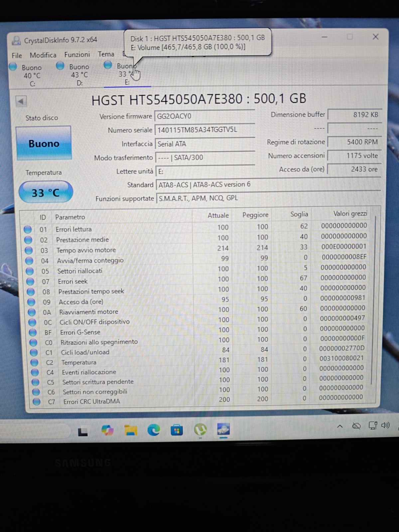Image resolution: width=399 pixels, height=532 pixels.
Task: Click the monitor tray icon beside the speaker
Action: 373,425
